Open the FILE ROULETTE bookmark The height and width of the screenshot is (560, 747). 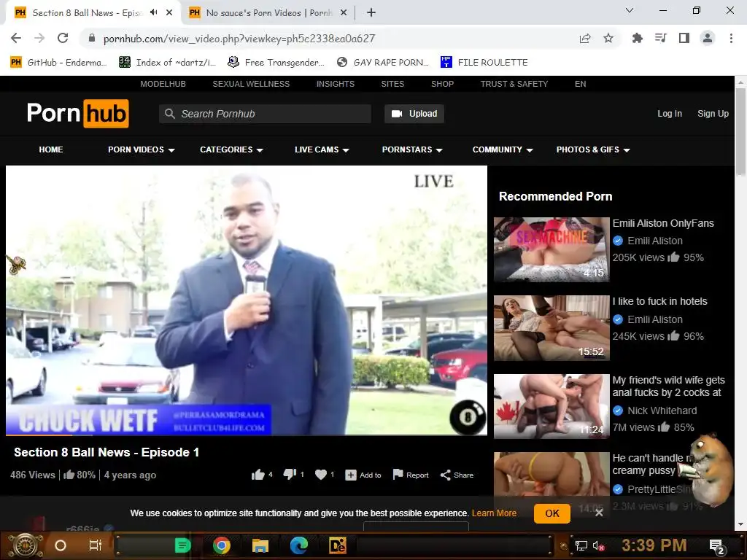pyautogui.click(x=484, y=62)
